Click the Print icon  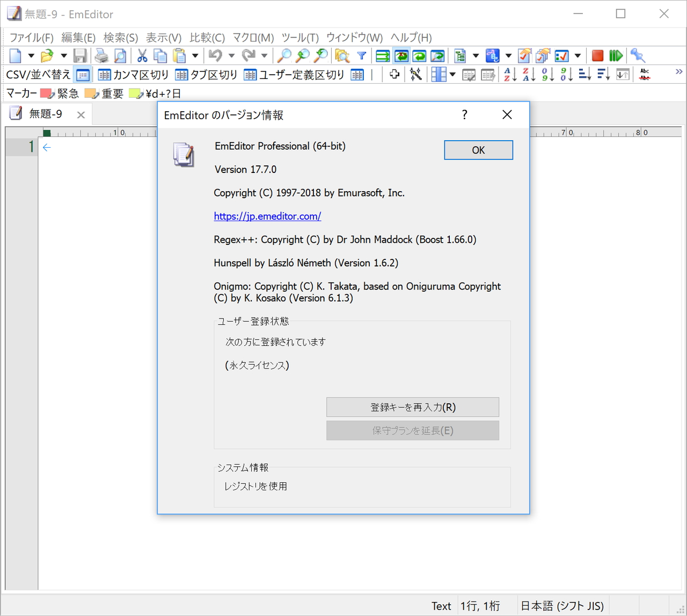tap(101, 55)
